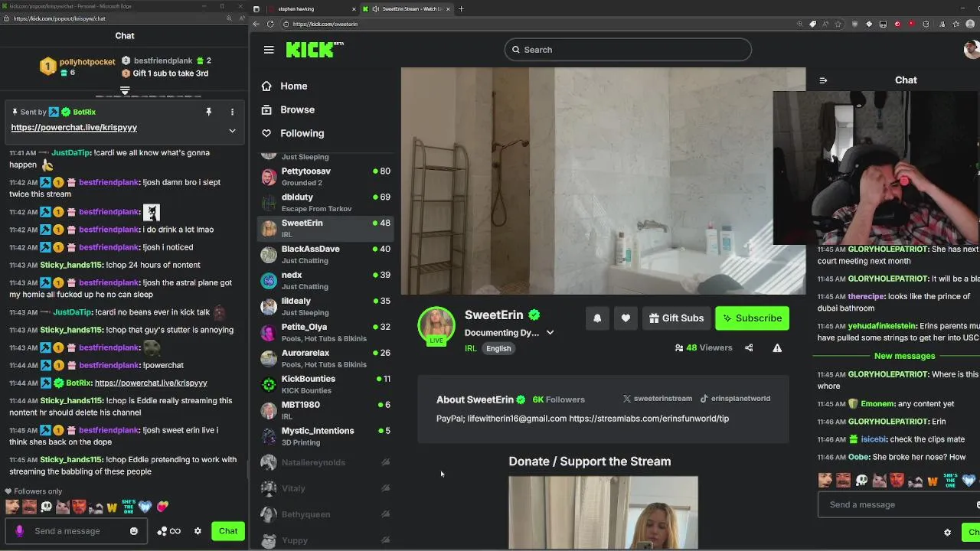Click zoom magnifier in address bar
The width and height of the screenshot is (980, 551).
point(800,24)
